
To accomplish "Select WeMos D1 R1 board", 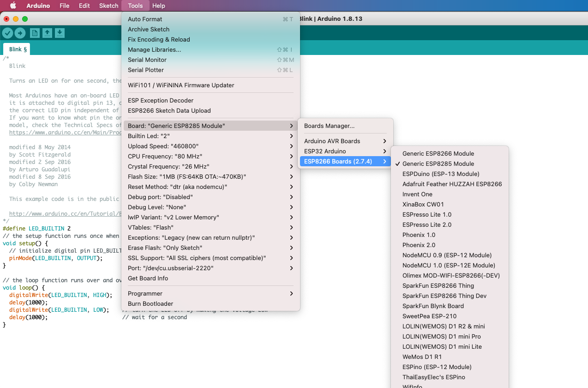I will tap(450, 357).
